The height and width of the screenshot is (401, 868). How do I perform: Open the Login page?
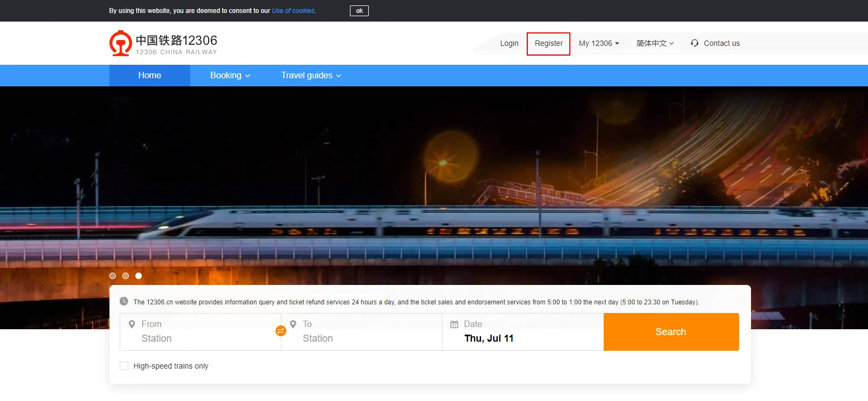coord(509,43)
